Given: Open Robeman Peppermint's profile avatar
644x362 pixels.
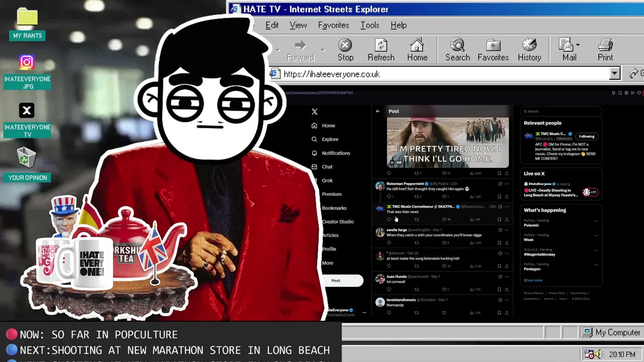Looking at the screenshot, I should 380,186.
